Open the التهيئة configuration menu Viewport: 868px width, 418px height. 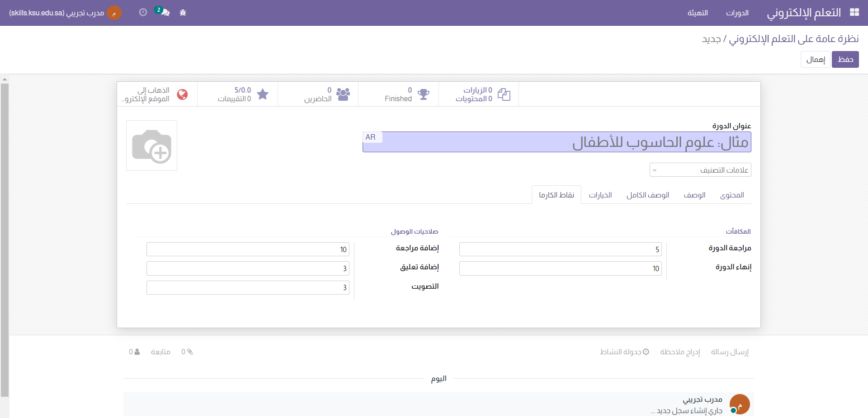(698, 13)
